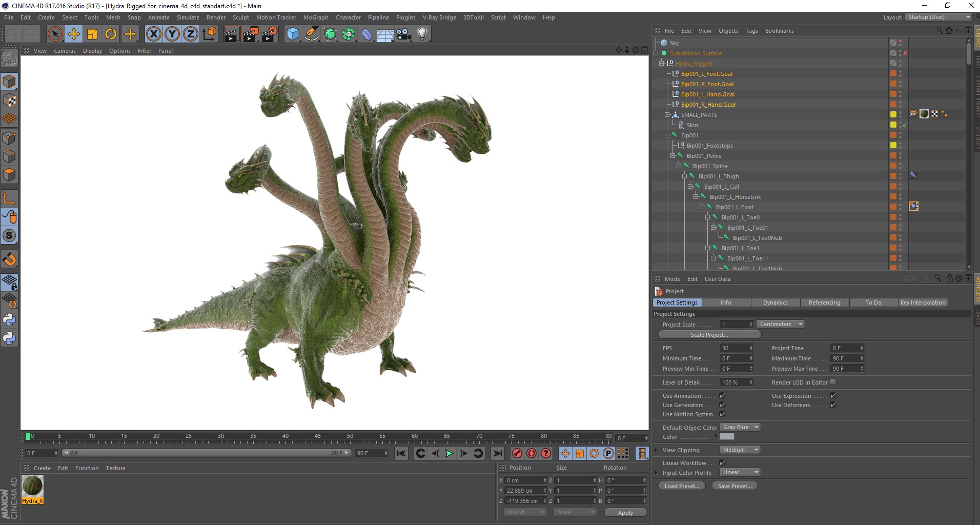Open the spline Pen tool
Image resolution: width=980 pixels, height=525 pixels.
click(x=312, y=34)
